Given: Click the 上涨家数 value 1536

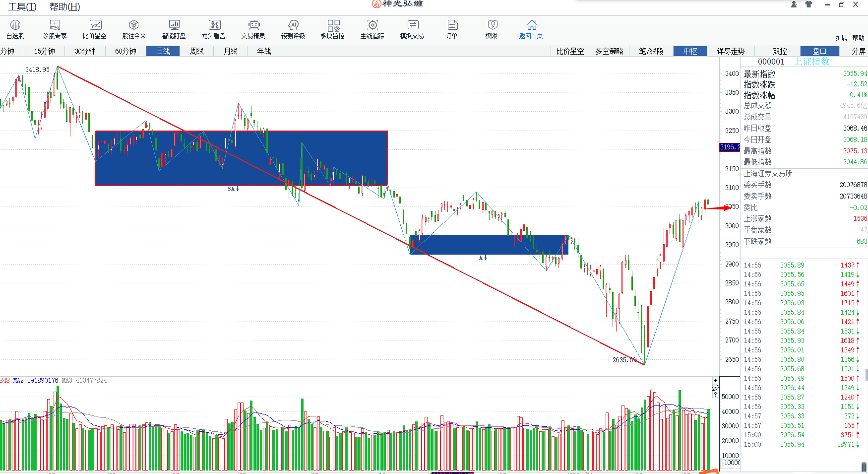Looking at the screenshot, I should (860, 218).
